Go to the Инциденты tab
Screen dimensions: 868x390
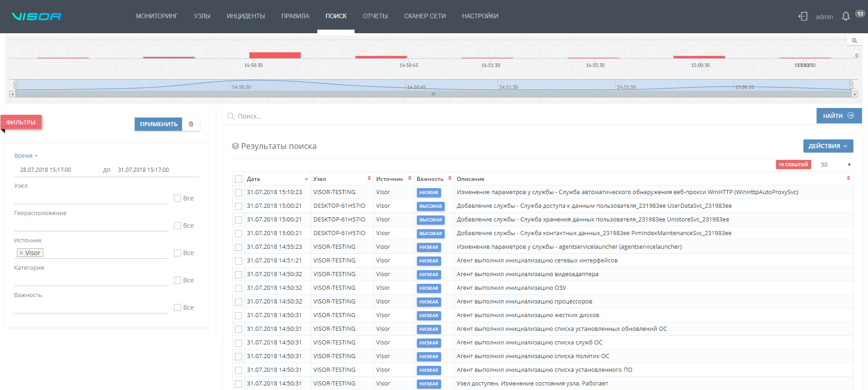pos(245,16)
